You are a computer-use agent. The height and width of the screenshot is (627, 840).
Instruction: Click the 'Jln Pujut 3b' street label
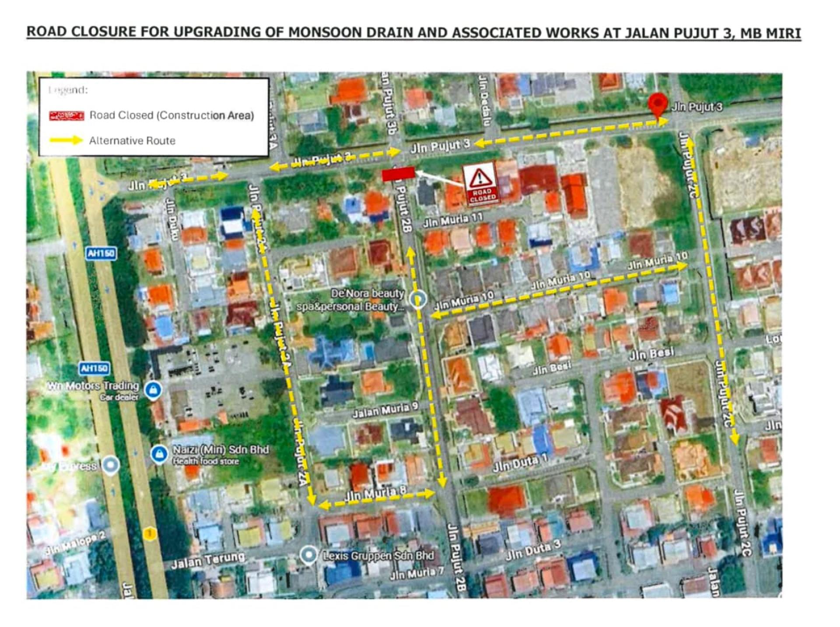pyautogui.click(x=388, y=102)
